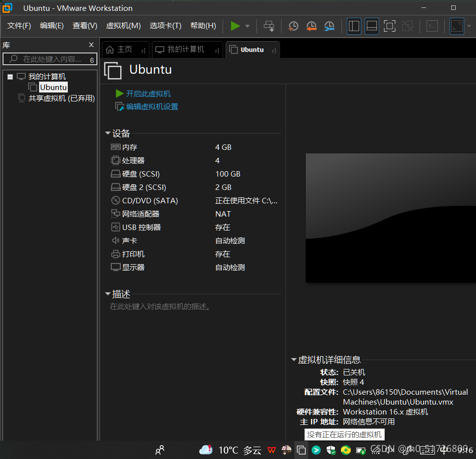
Task: Click the Send Ctrl+Alt+Del toolbar icon
Action: (269, 26)
